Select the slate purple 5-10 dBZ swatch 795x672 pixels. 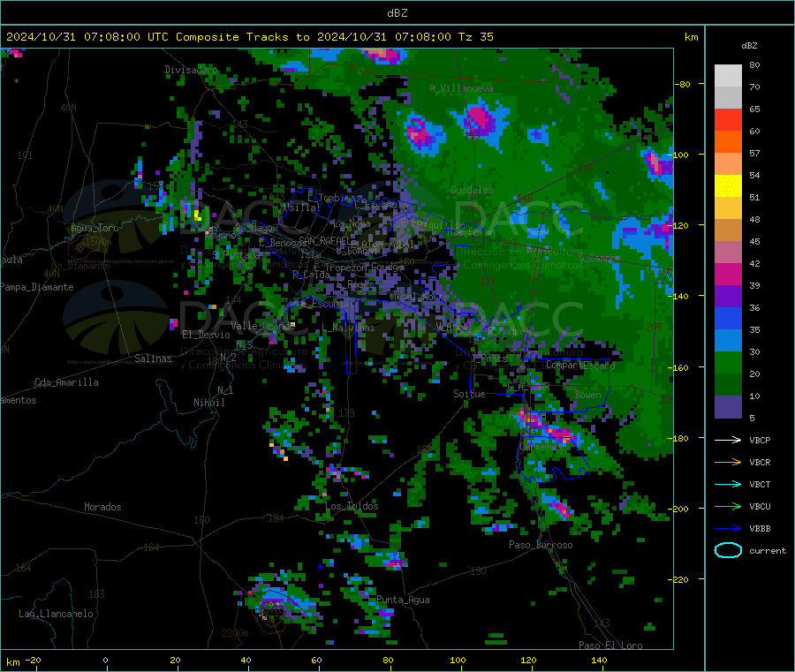[728, 407]
